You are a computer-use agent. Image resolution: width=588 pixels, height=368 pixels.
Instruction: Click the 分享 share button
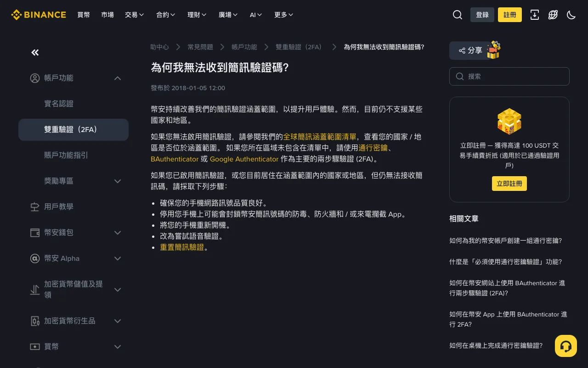[470, 51]
